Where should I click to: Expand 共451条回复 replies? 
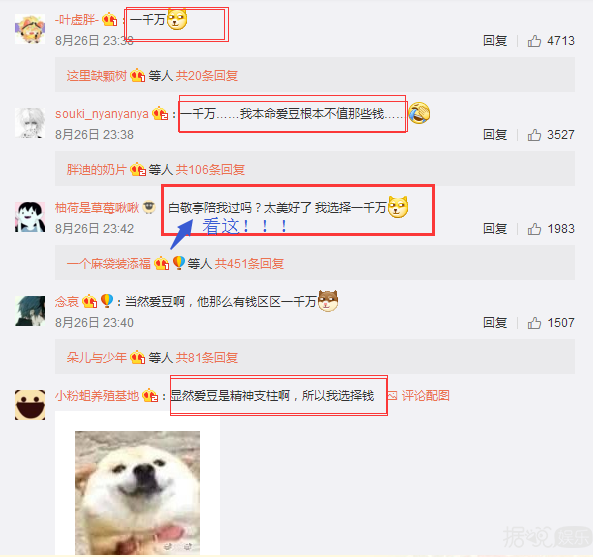click(250, 264)
